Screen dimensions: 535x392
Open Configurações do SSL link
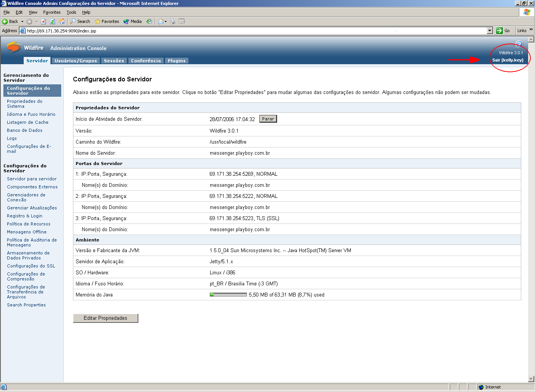click(x=31, y=266)
